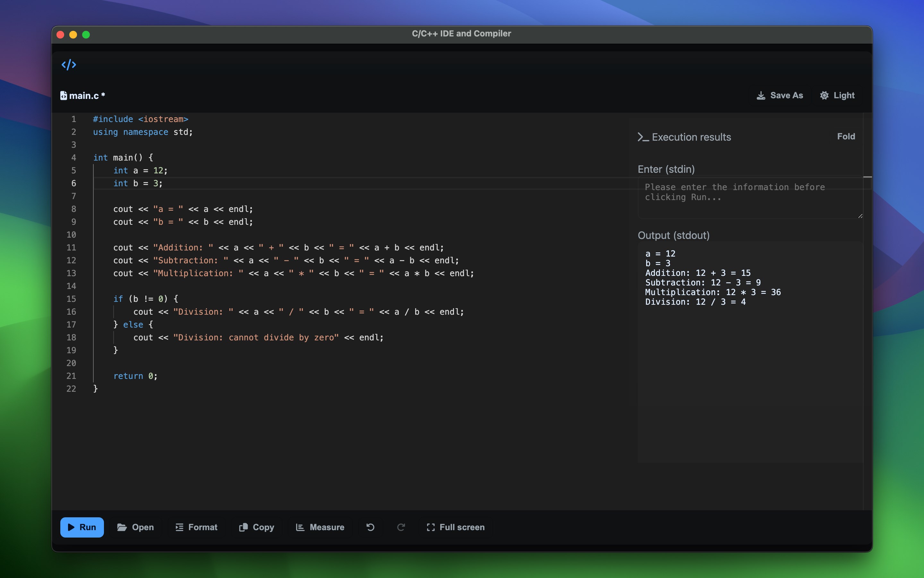Click the Full screen expand icon
The image size is (924, 578).
[431, 527]
